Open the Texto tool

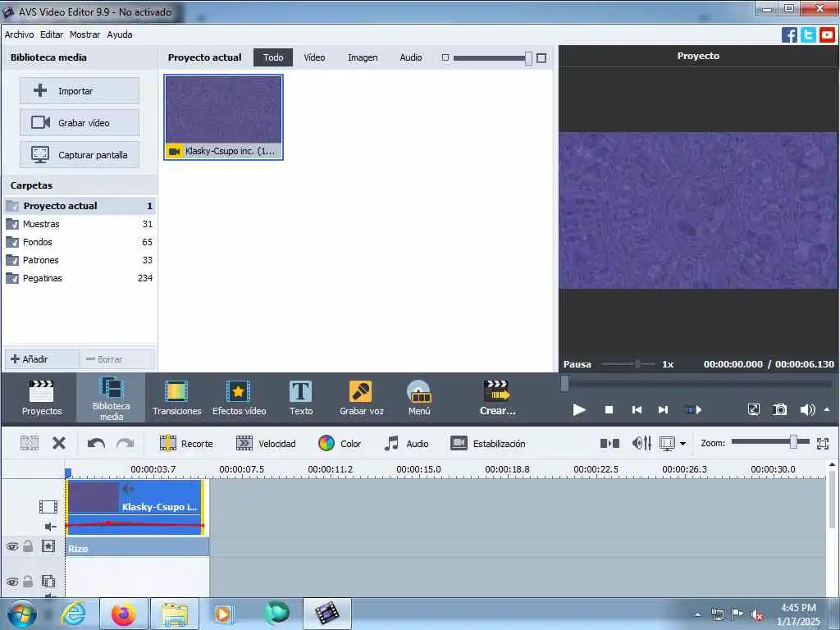pyautogui.click(x=301, y=398)
